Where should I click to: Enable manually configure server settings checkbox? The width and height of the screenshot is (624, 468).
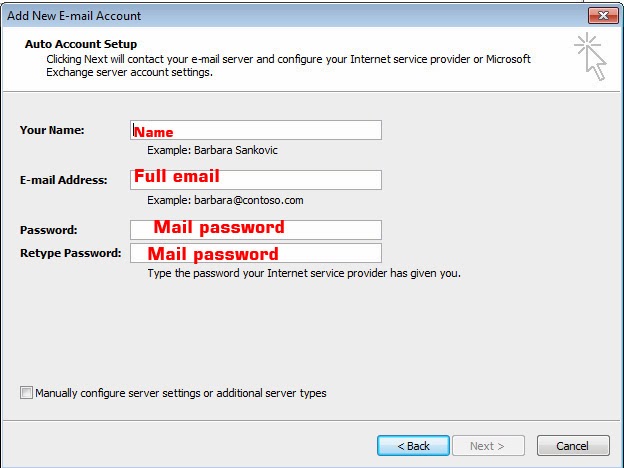27,393
